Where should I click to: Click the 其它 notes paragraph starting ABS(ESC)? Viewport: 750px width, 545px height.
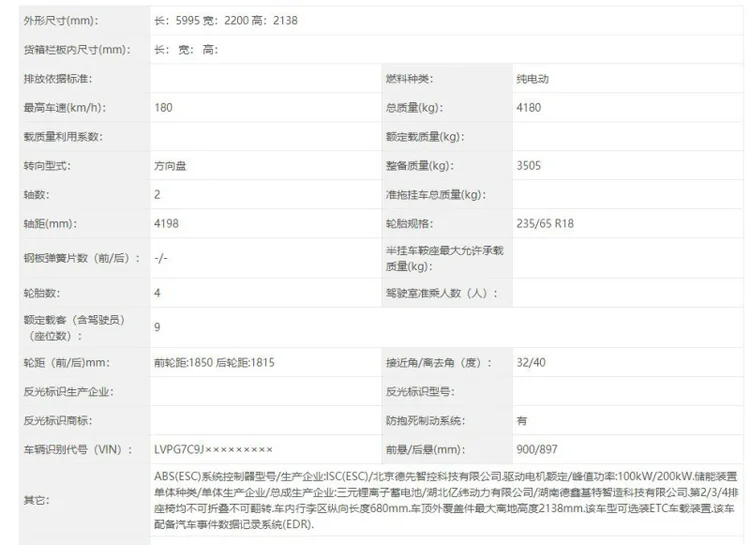pyautogui.click(x=446, y=501)
